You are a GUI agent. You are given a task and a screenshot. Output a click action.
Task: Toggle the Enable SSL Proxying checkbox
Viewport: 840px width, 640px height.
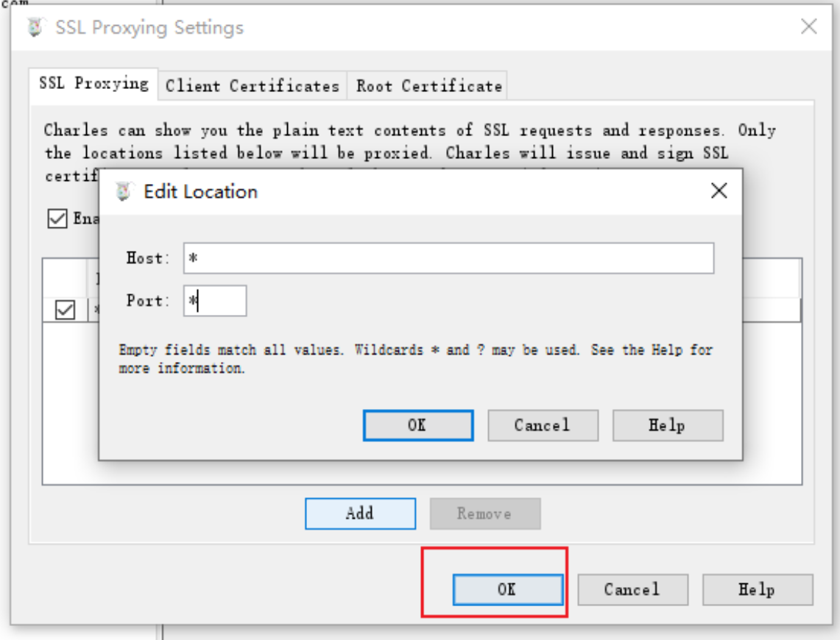coord(57,218)
